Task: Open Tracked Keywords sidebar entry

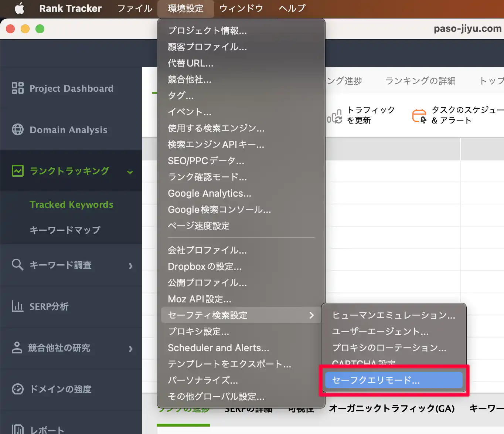Action: point(71,204)
